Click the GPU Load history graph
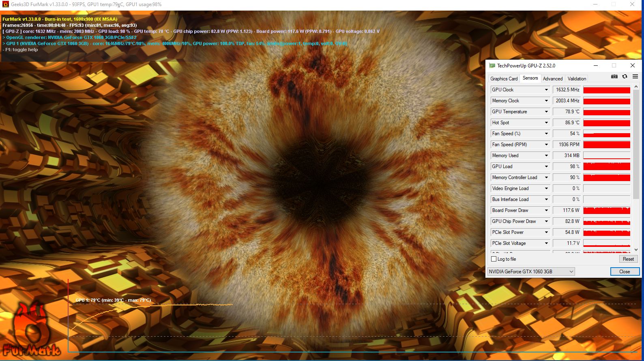Viewport: 644px width, 361px height. [x=606, y=166]
